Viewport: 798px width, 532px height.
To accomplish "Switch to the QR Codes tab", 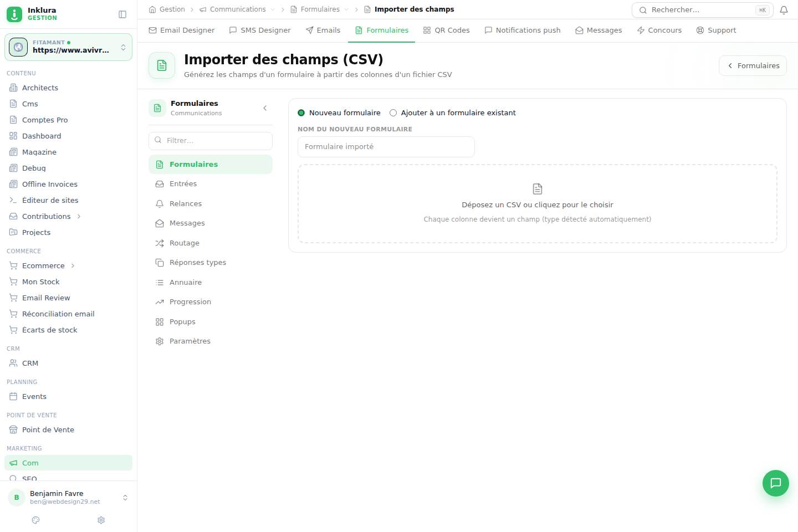I will coord(446,30).
